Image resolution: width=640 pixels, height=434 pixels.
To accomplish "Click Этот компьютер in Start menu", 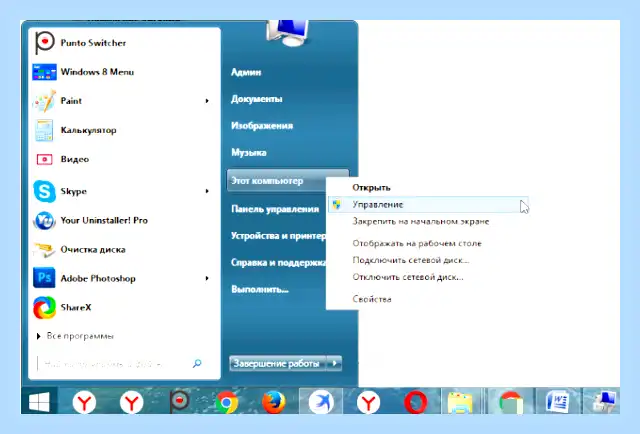I will 276,180.
